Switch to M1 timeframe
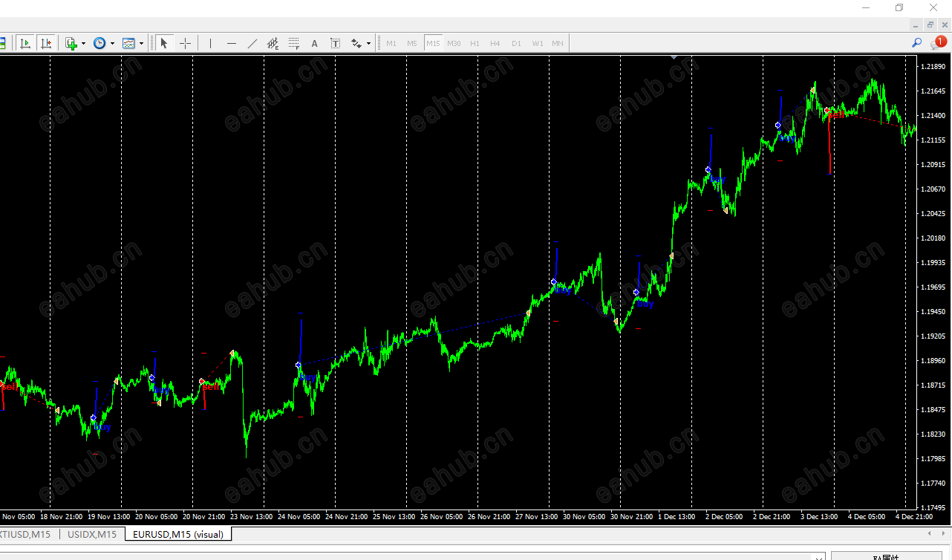952x560 pixels. coord(391,43)
